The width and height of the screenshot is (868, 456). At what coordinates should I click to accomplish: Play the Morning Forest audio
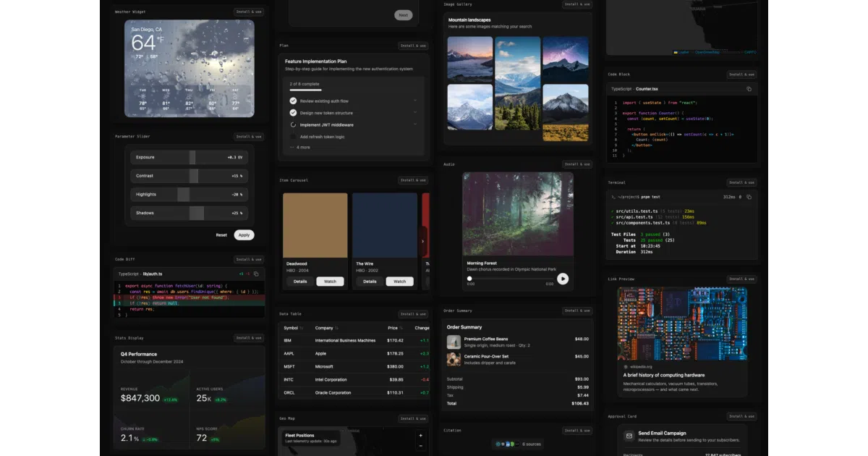563,279
